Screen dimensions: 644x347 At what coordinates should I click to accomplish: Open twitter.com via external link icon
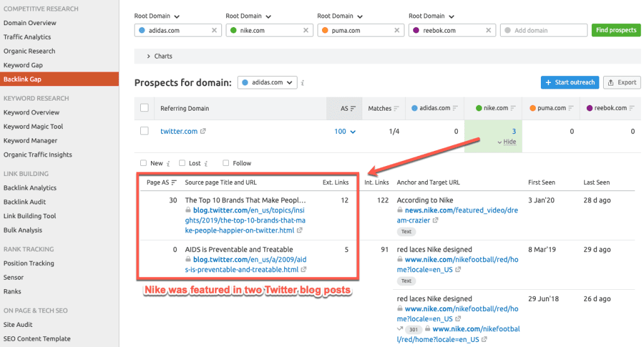[x=203, y=131]
